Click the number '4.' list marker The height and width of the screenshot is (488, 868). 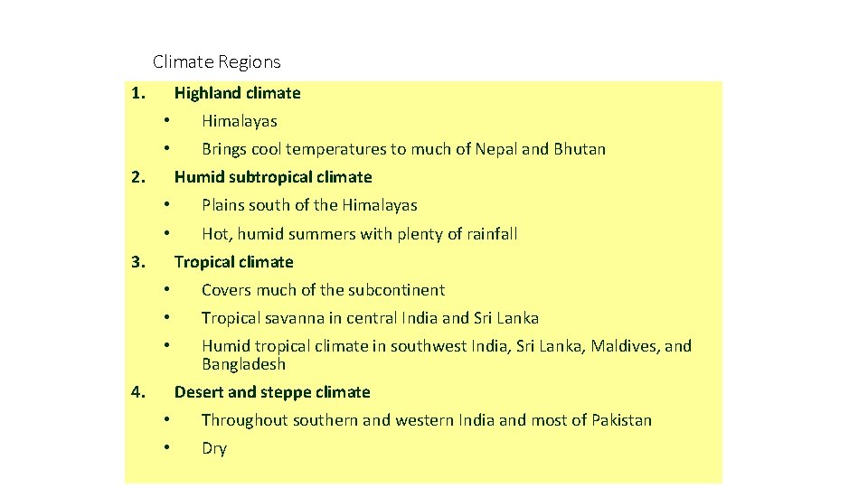[138, 392]
